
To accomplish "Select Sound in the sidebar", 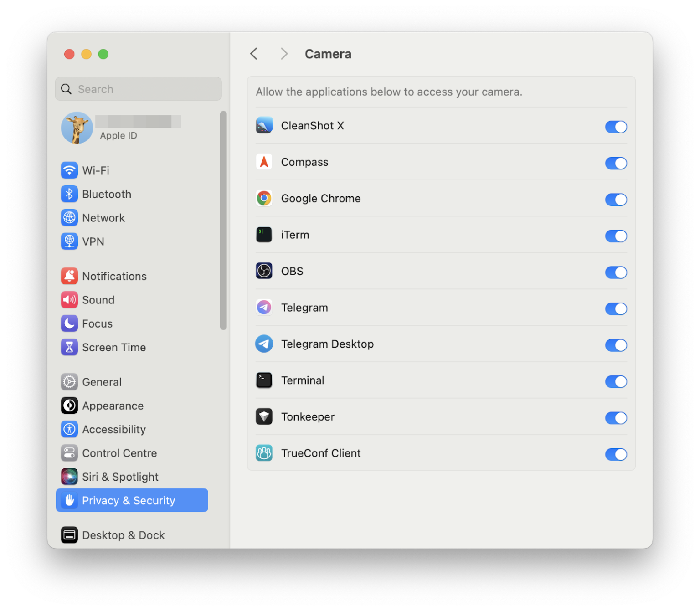I will [98, 300].
